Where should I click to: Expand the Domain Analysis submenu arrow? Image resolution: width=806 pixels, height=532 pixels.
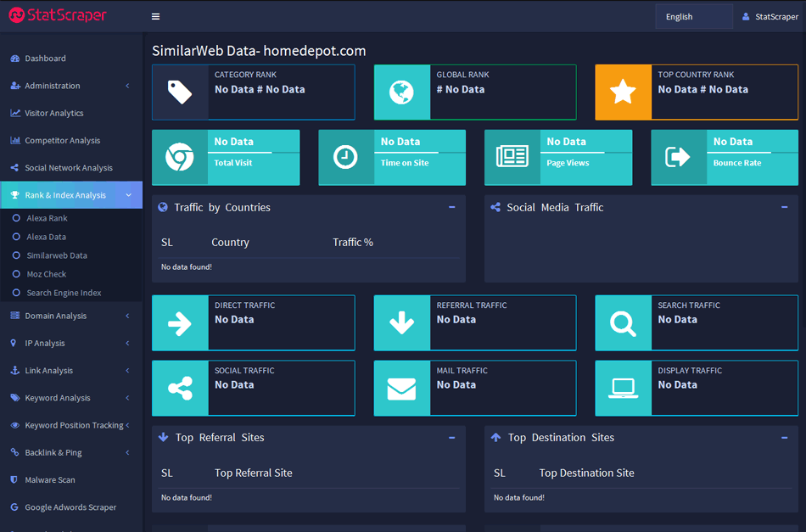(x=127, y=316)
